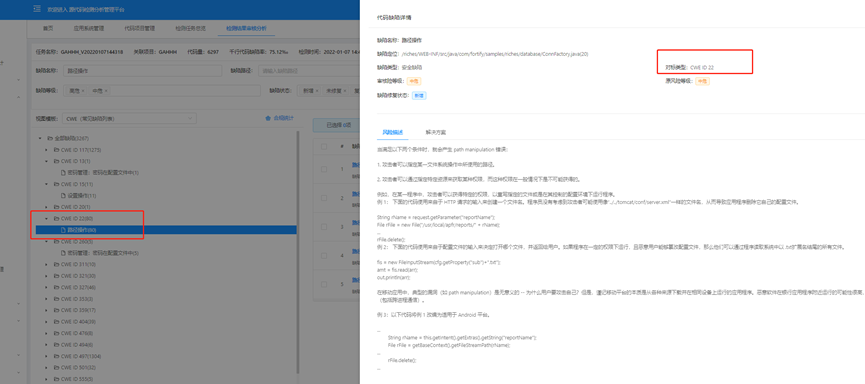
Task: Click the first rFile.delete(); code line
Action: 391,239
